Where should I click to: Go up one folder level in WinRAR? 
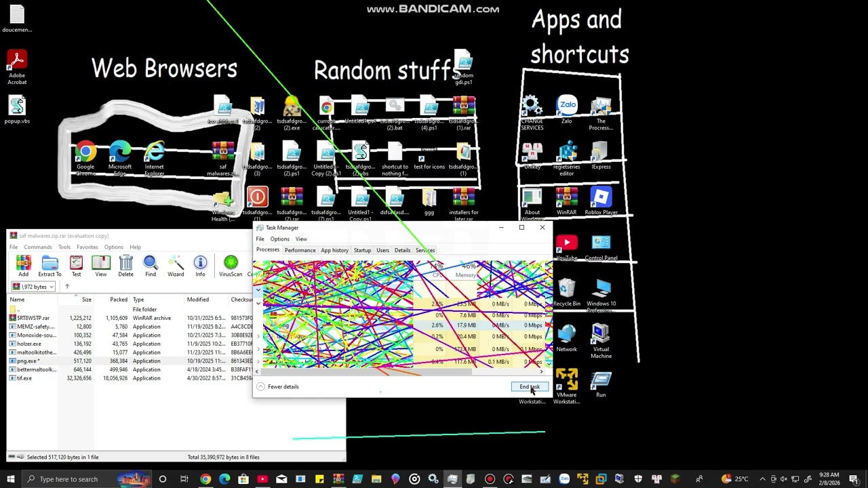tap(66, 287)
